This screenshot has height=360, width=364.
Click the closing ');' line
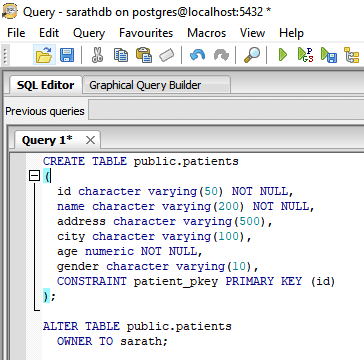tap(49, 296)
